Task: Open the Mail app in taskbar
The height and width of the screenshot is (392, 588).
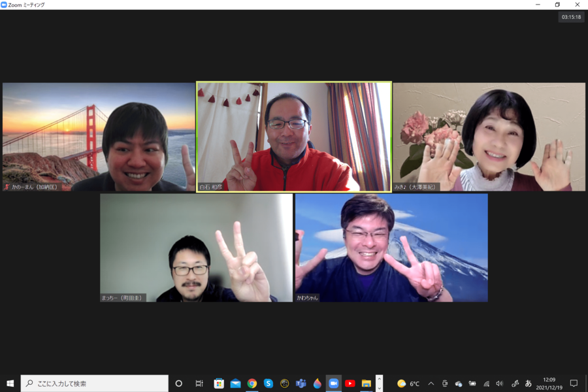Action: pos(235,384)
